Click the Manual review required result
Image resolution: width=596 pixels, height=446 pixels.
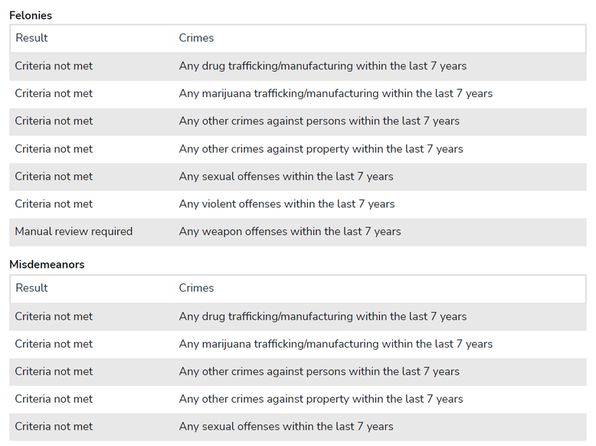click(x=74, y=232)
